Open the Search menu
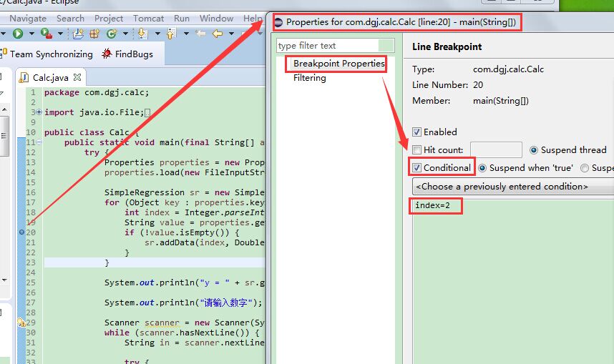 point(70,19)
